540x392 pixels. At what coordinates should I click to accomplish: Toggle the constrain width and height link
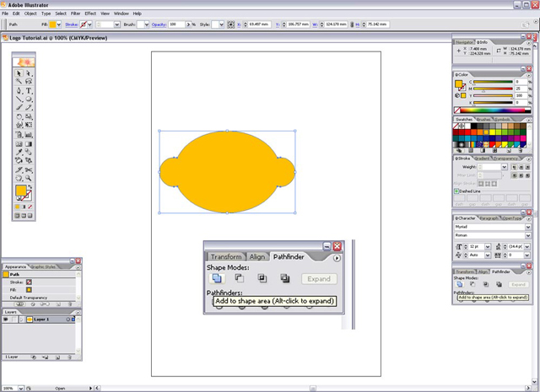352,24
